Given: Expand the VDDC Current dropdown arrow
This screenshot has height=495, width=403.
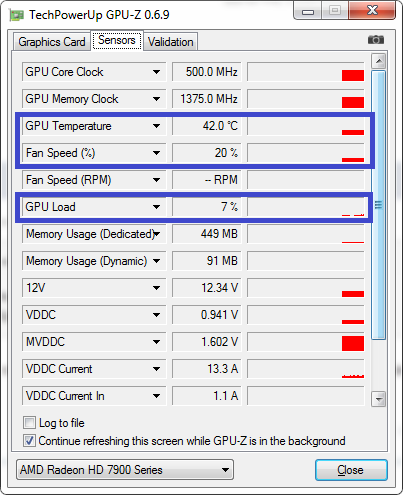Looking at the screenshot, I should [156, 369].
